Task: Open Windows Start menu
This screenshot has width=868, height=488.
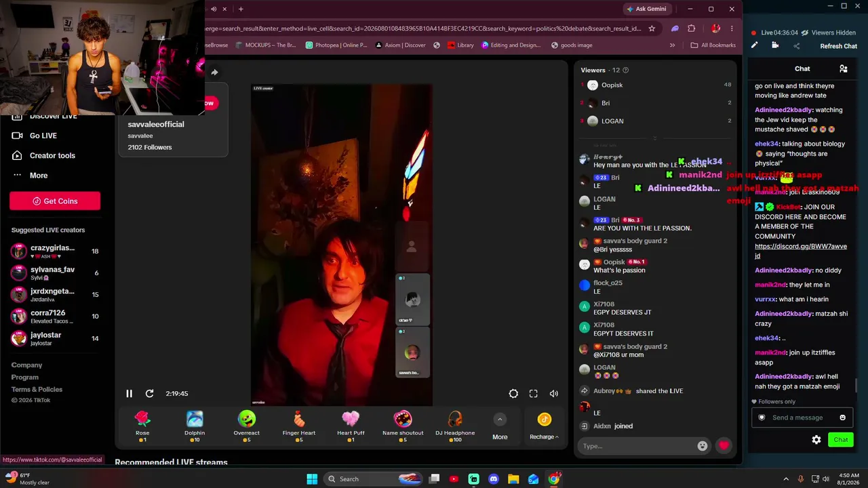Action: point(312,479)
